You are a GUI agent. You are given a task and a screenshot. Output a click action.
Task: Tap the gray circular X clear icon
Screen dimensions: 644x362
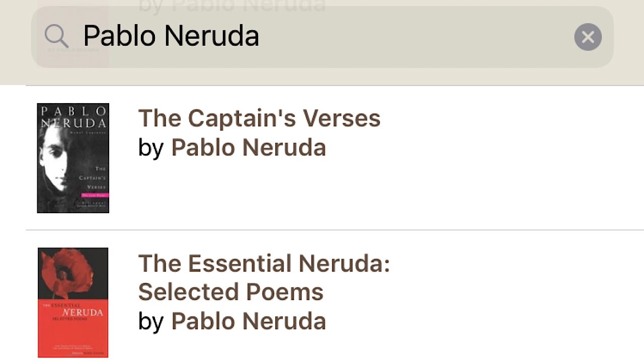[587, 37]
